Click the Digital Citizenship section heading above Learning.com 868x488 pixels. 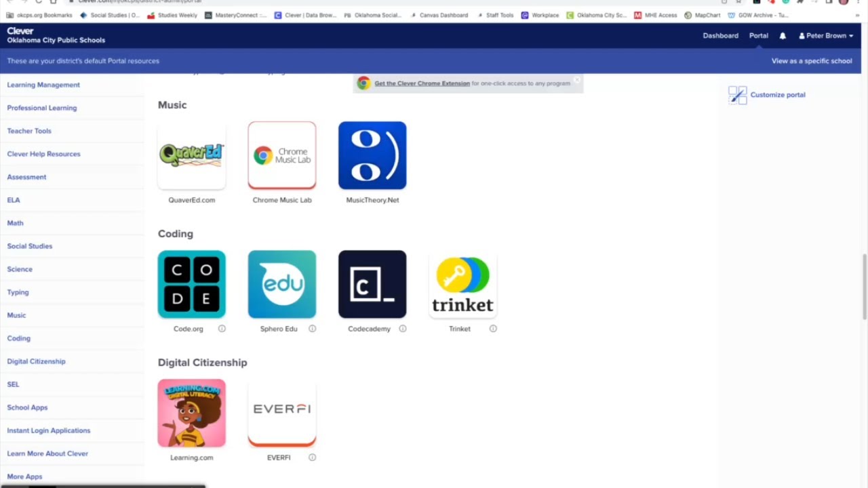[202, 363]
